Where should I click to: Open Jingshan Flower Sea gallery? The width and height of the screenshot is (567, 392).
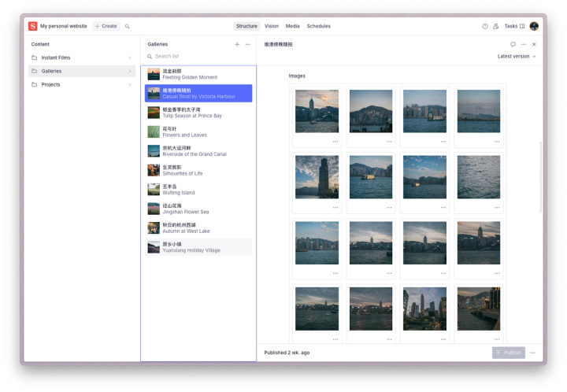[198, 209]
